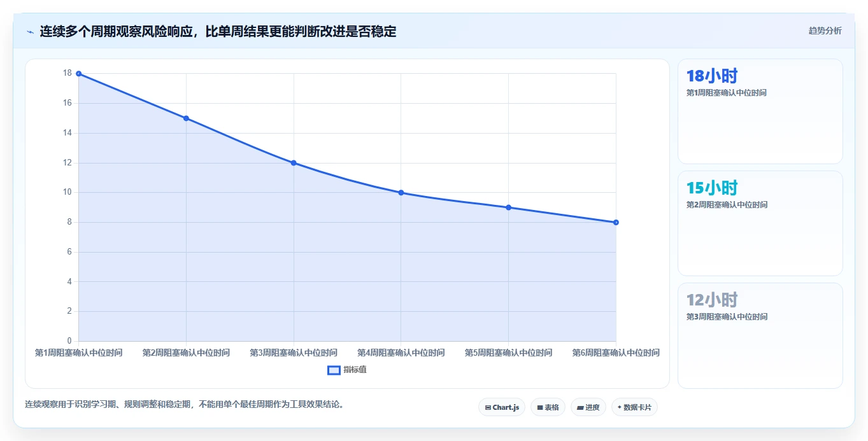Click the 趋势分析 label in the header
868x441 pixels.
[825, 31]
